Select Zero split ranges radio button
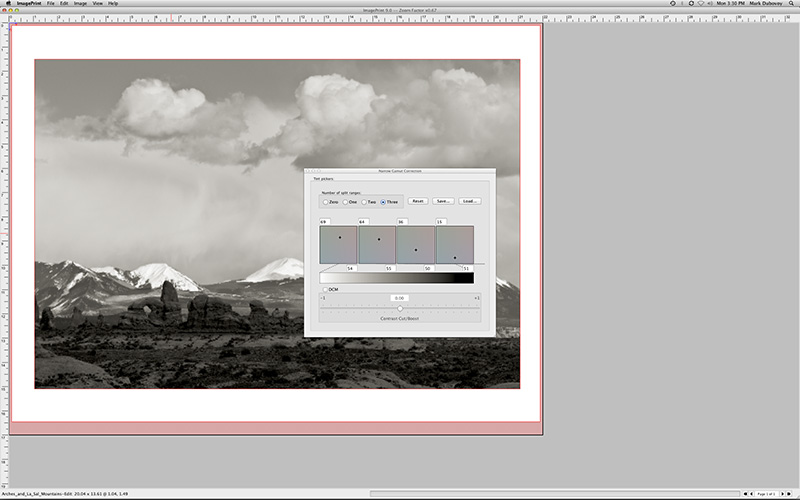This screenshot has width=800, height=500. pos(326,202)
